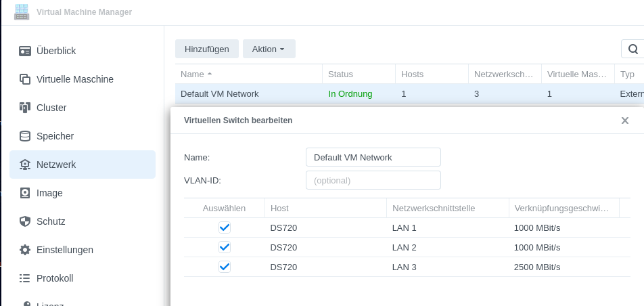Click the VLAN-ID optional input field
This screenshot has height=306, width=644.
point(373,180)
